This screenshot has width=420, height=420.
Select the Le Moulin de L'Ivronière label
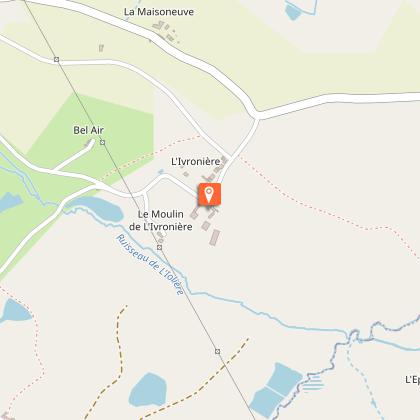click(x=161, y=220)
